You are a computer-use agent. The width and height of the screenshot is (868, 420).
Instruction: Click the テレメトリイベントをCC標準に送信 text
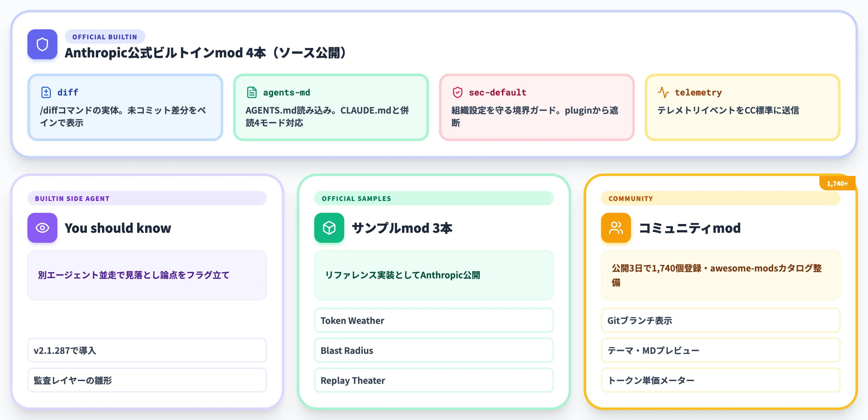pos(728,110)
